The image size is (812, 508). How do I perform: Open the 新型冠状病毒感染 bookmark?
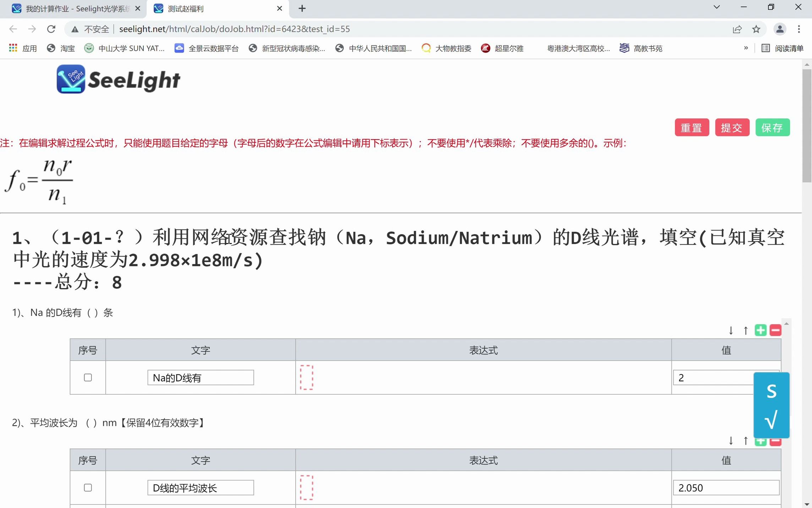[x=287, y=48]
